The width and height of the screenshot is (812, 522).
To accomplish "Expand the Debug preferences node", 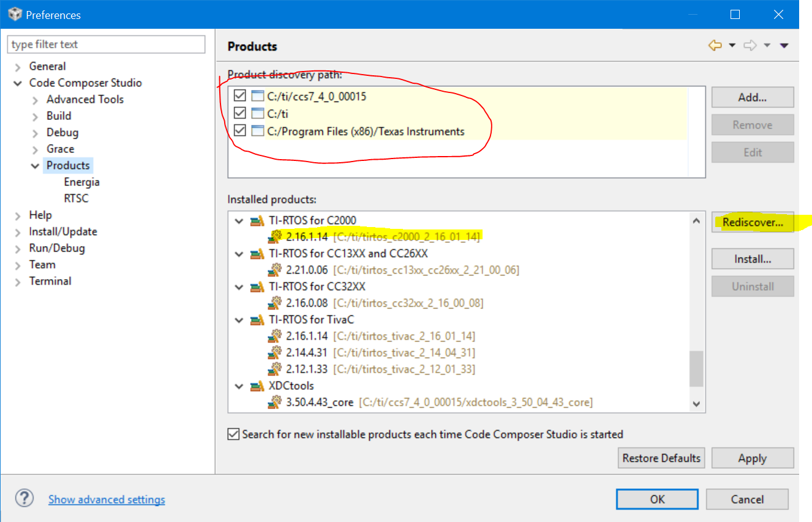I will pos(36,133).
